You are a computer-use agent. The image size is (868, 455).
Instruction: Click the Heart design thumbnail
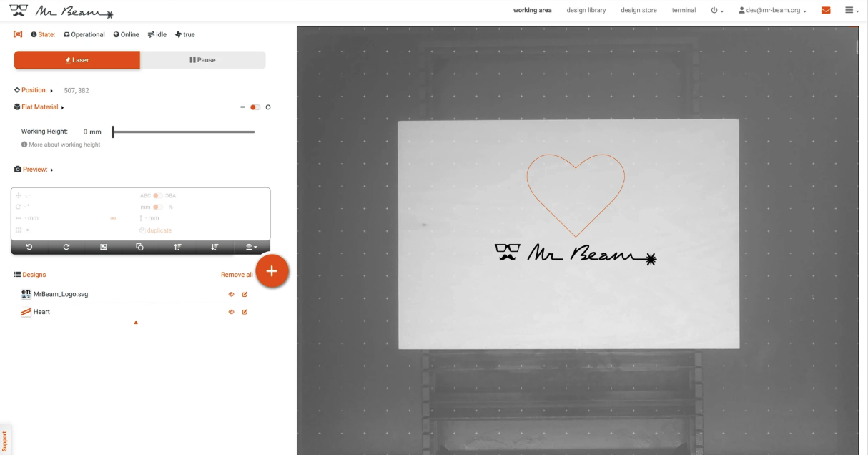point(26,312)
